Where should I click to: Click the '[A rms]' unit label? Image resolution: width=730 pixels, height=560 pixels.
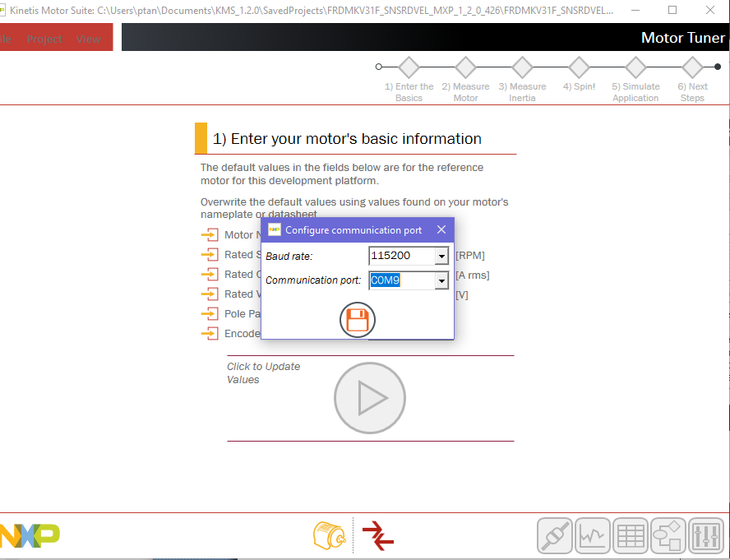[473, 275]
